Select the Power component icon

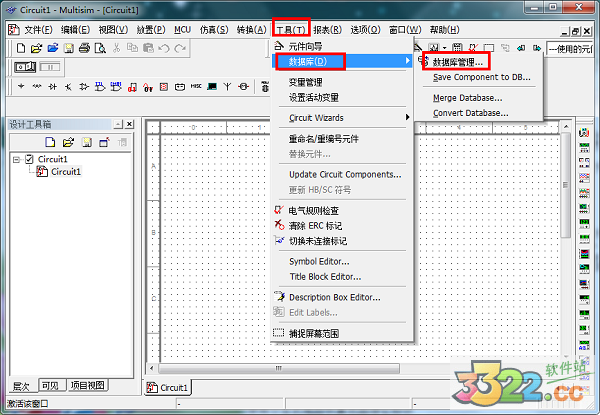[180, 87]
